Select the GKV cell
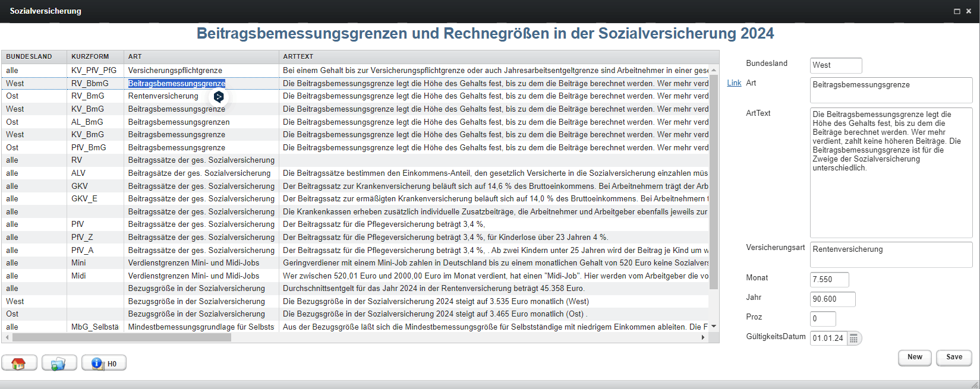This screenshot has width=980, height=389. click(x=95, y=186)
